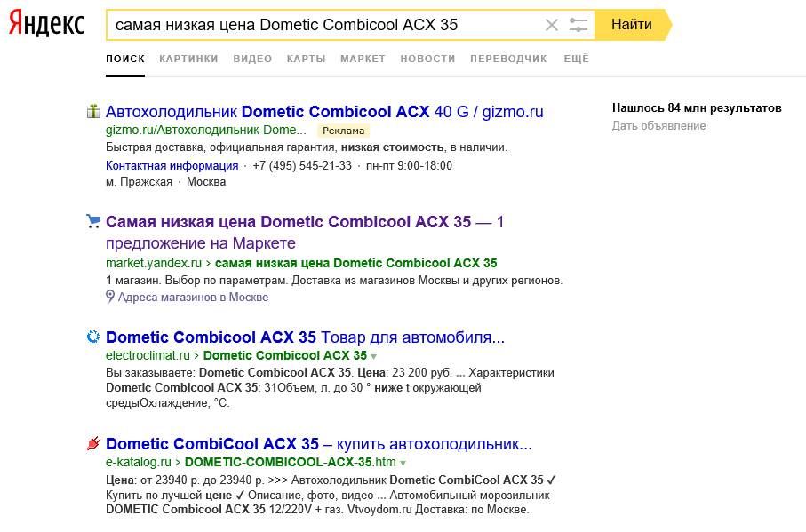Click the Нашлось 84 млн результатов text

click(697, 107)
